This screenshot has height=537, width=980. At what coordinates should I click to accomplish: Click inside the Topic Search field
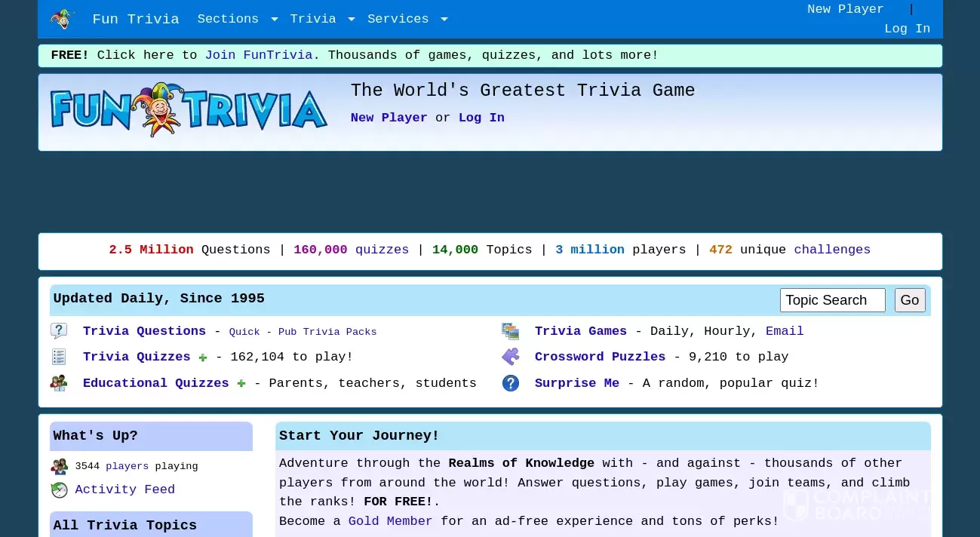click(x=832, y=299)
